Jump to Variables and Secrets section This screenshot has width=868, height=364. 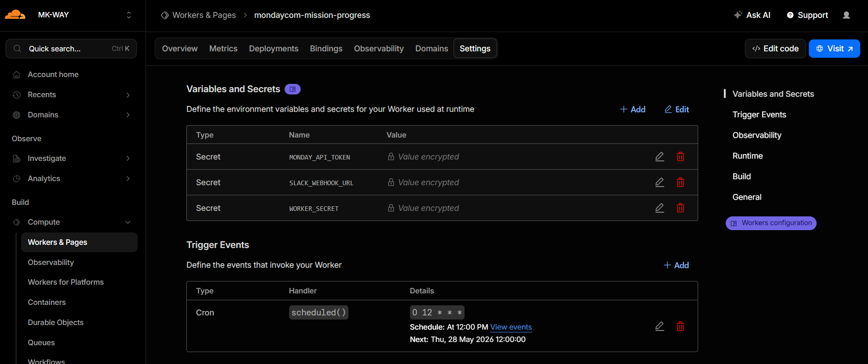[773, 94]
